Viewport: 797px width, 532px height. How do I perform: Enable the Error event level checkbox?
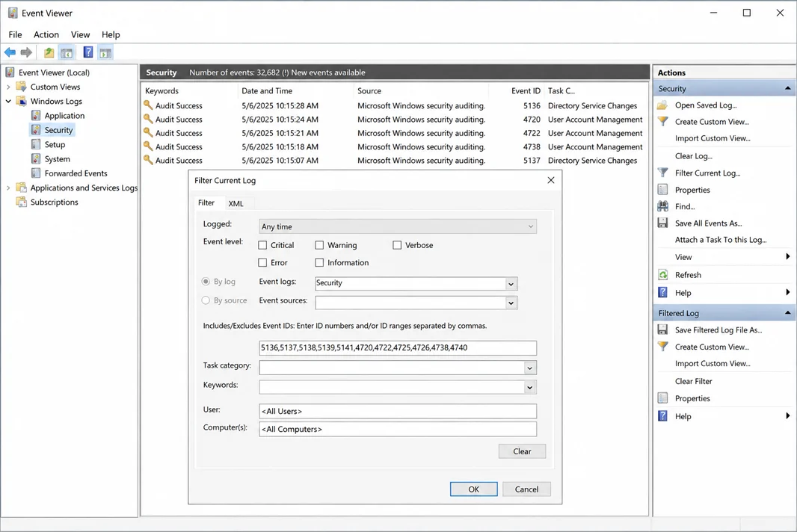(x=262, y=263)
